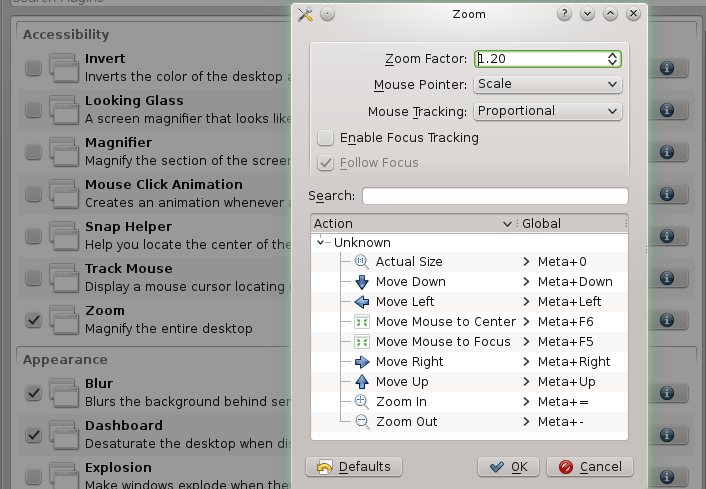This screenshot has height=489, width=706.
Task: Click the Move Up arrow icon
Action: tap(362, 381)
